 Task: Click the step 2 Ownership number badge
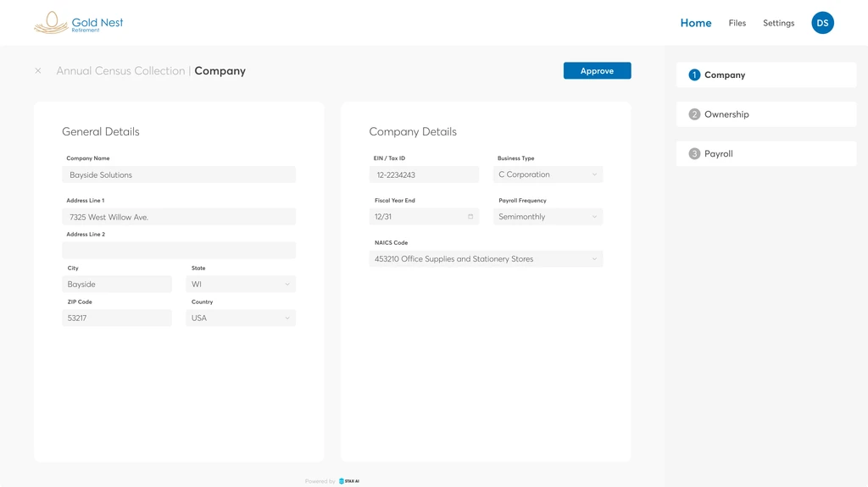click(x=694, y=114)
